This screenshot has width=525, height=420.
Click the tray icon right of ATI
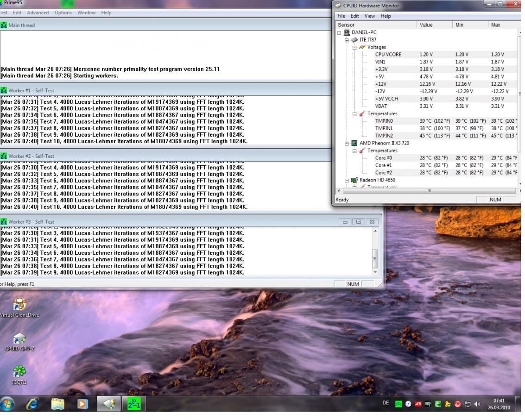click(x=428, y=404)
